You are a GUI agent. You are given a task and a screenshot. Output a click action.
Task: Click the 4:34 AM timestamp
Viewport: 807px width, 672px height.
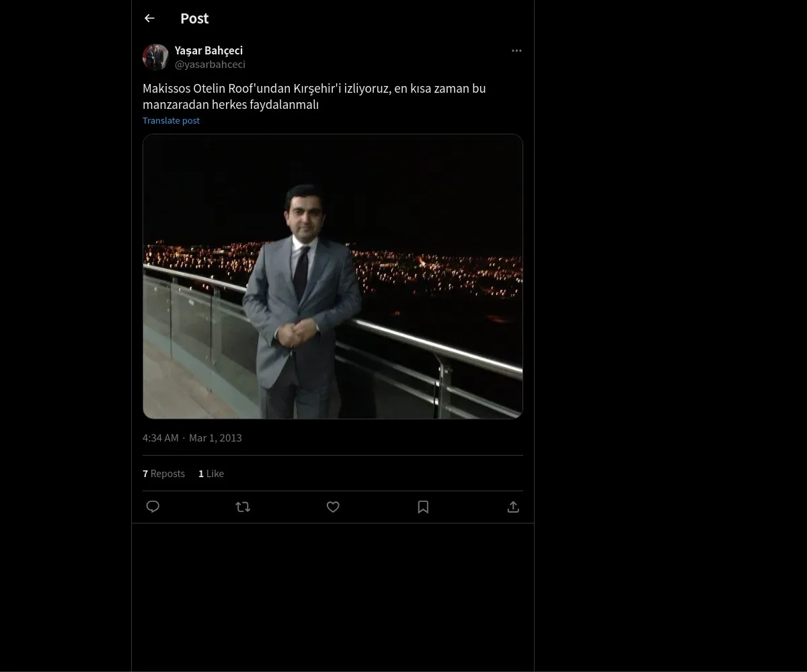[x=160, y=438]
